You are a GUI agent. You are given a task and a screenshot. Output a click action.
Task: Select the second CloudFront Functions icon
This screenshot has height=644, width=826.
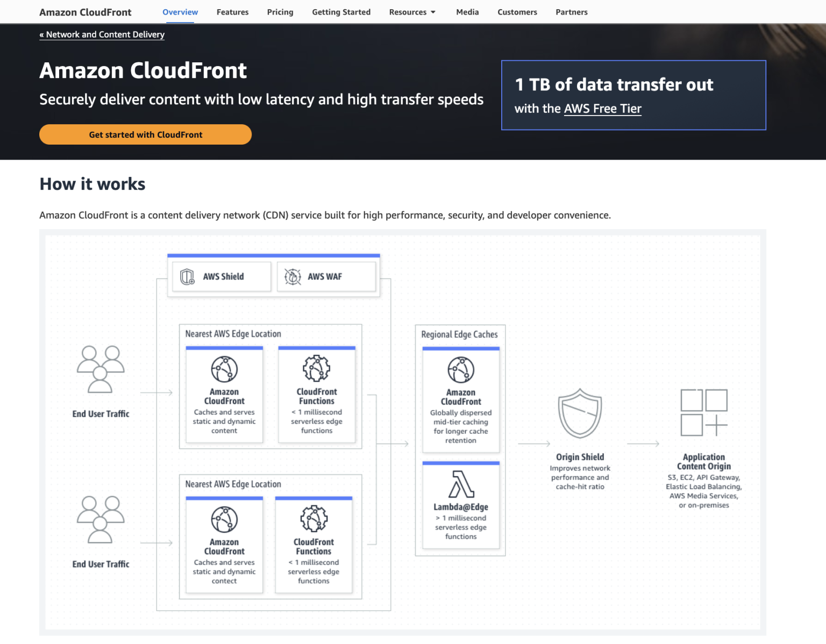coord(314,518)
